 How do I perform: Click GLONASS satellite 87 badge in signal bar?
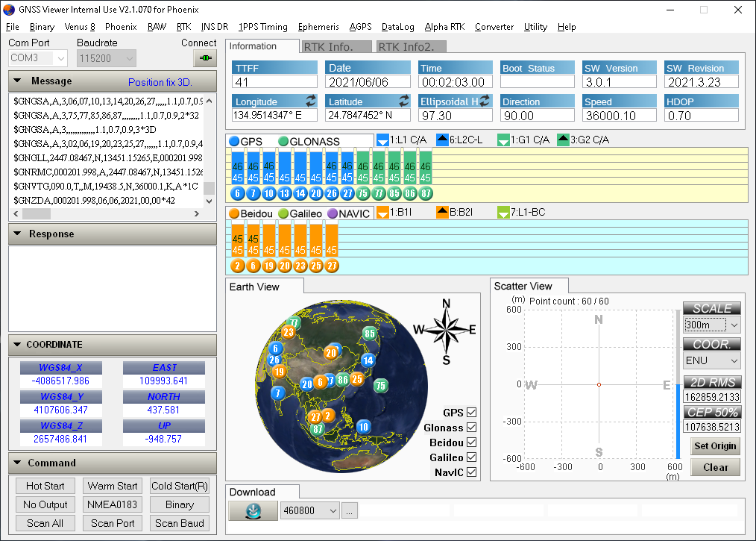coord(425,194)
